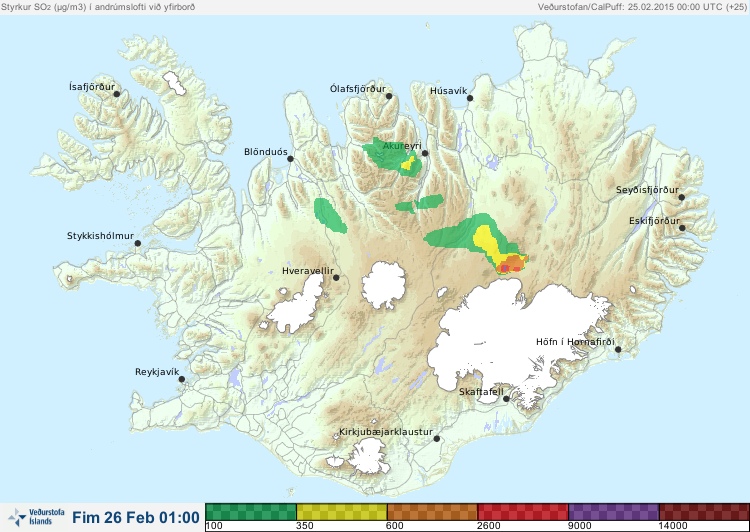Click the Skaftafell location dot
The image size is (750, 532).
pos(506,399)
